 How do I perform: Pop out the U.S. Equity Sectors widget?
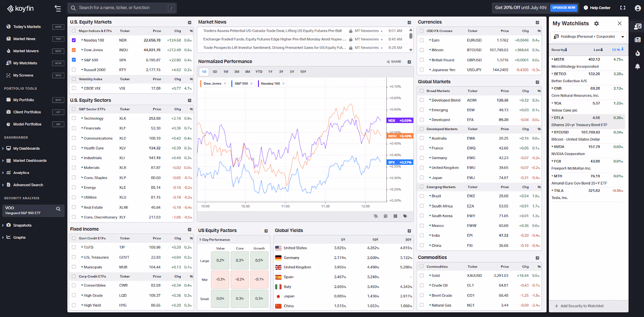[x=190, y=101]
